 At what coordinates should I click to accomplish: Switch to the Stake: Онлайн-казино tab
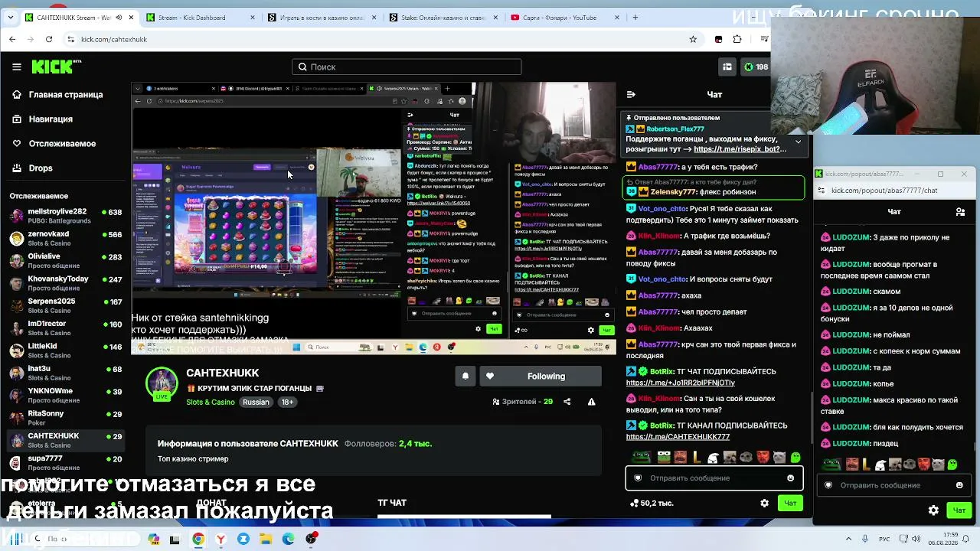click(443, 18)
